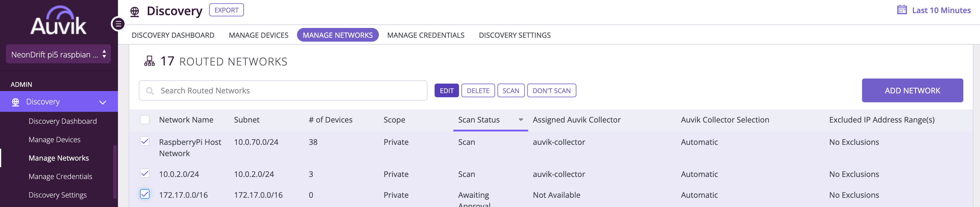This screenshot has width=980, height=207.
Task: Click the Delete button
Action: tap(478, 91)
